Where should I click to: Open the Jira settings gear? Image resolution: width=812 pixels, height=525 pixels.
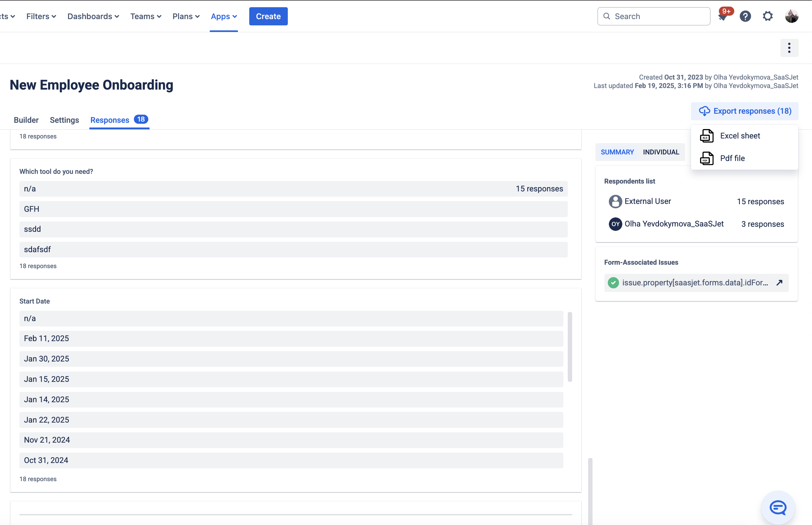tap(768, 16)
